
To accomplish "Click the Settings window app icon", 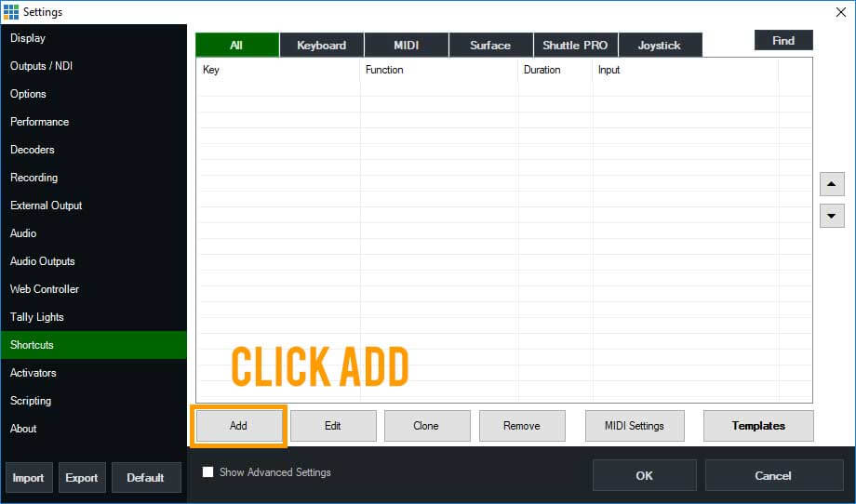I will click(x=10, y=11).
